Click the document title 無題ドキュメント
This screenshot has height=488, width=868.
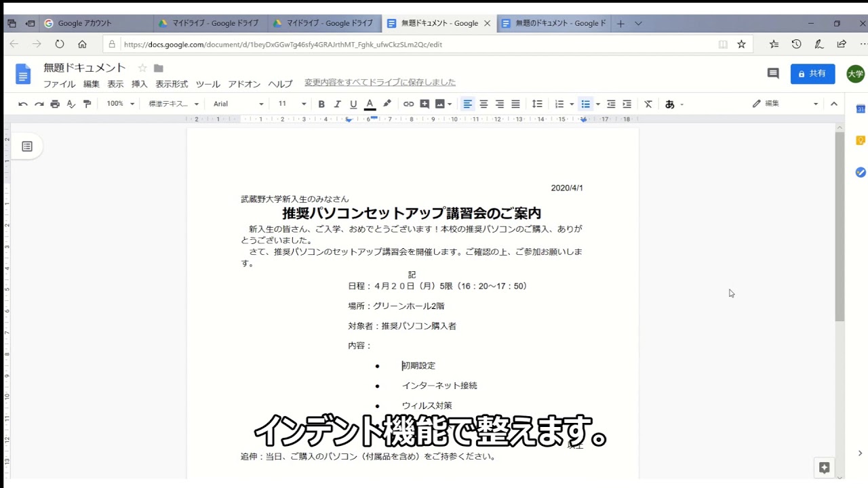85,68
